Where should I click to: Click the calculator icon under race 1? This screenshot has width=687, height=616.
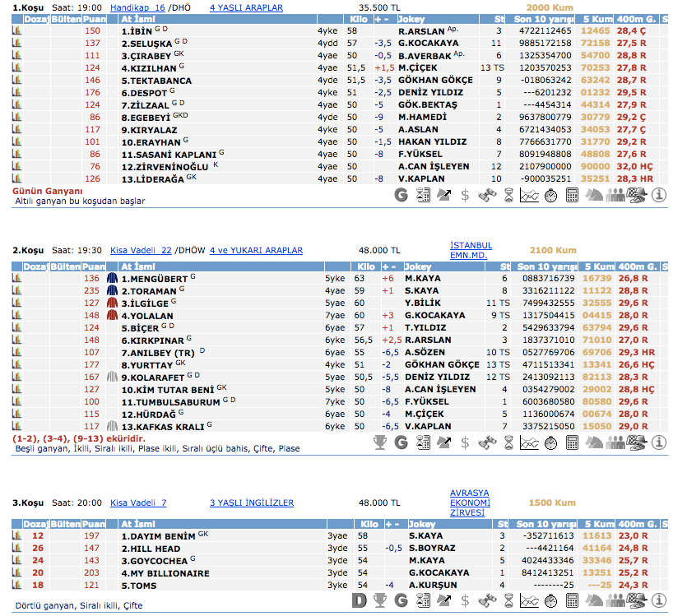tap(572, 196)
